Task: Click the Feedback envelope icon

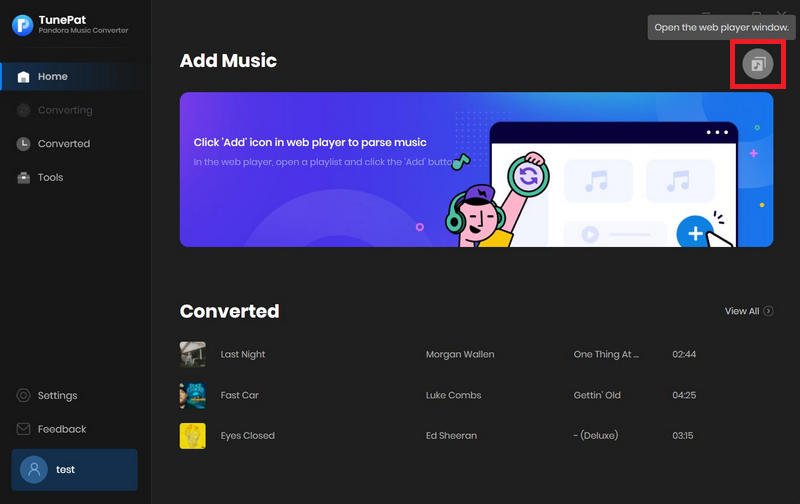Action: click(23, 429)
